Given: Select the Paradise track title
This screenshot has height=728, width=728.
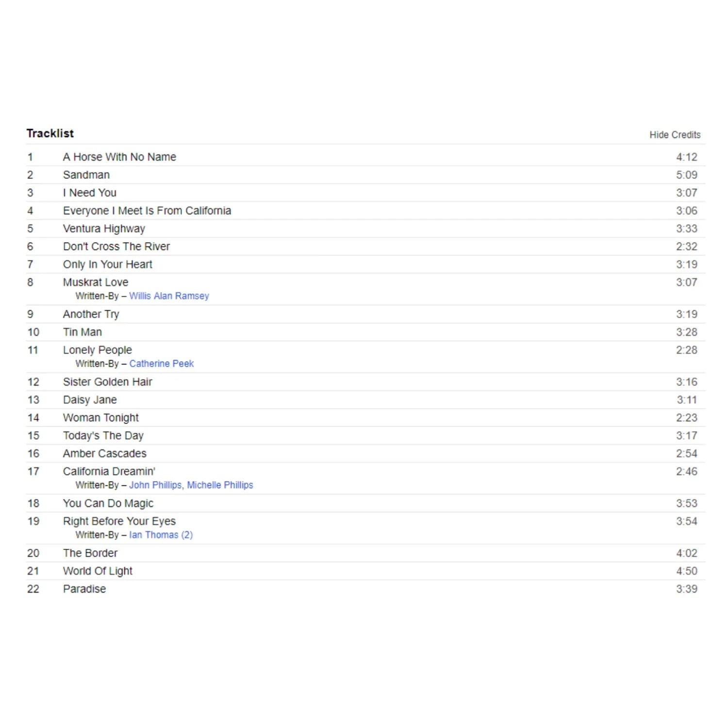Looking at the screenshot, I should click(x=84, y=589).
